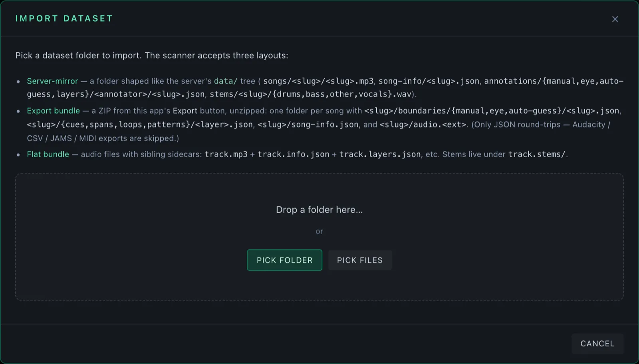This screenshot has width=639, height=364.
Task: Click the 'track.layers.json' filename text
Action: (380, 154)
